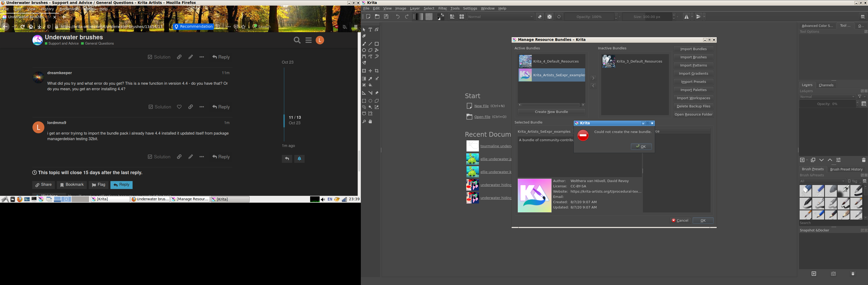
Task: Pick the Fill bucket tool
Action: point(370,85)
